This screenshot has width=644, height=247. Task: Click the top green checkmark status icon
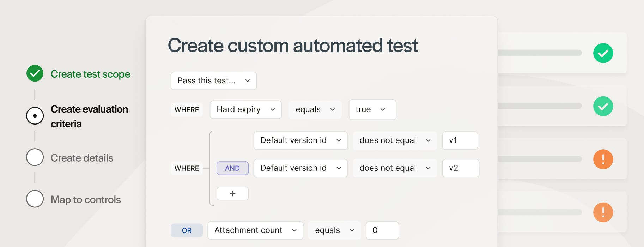(x=603, y=53)
